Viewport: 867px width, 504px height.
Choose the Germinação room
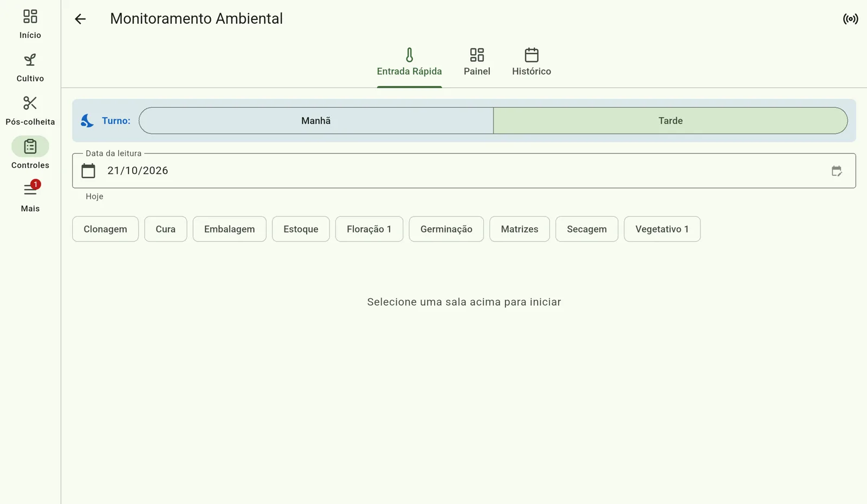[x=447, y=229]
